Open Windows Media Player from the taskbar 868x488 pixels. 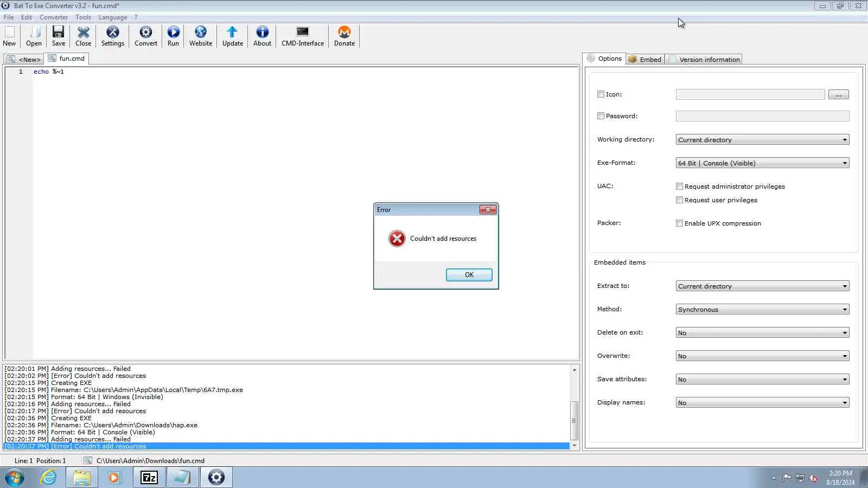point(114,478)
